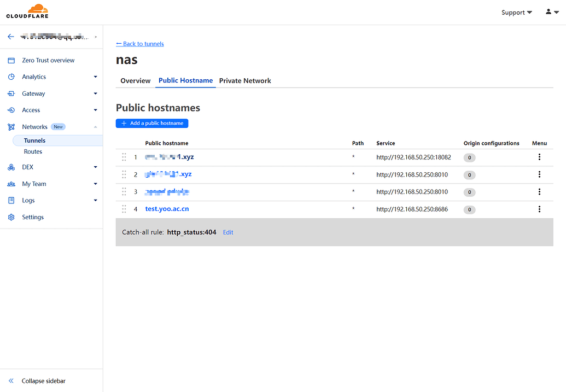Switch to the Private Network tab
The width and height of the screenshot is (566, 392).
pos(245,80)
